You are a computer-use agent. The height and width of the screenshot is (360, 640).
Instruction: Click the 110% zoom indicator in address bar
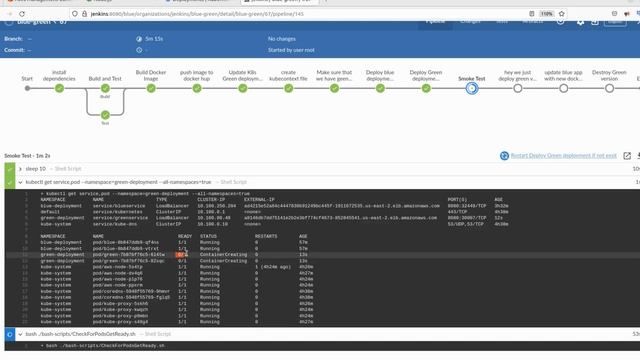pos(546,14)
